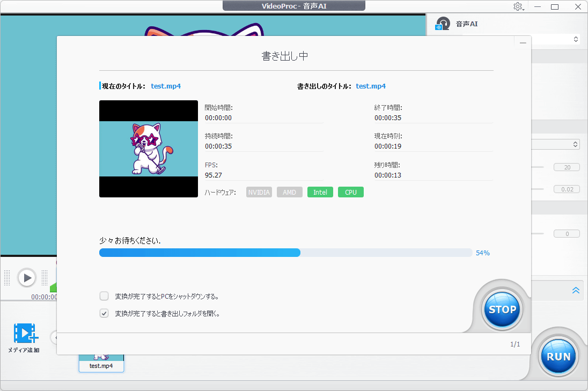Enable shutdown PC after conversion checkbox
This screenshot has height=391, width=588.
tap(104, 296)
